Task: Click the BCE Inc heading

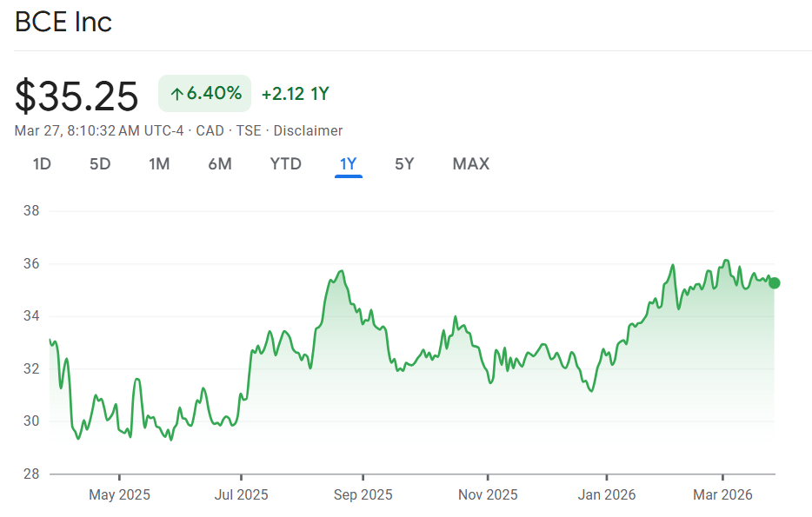Action: point(63,22)
